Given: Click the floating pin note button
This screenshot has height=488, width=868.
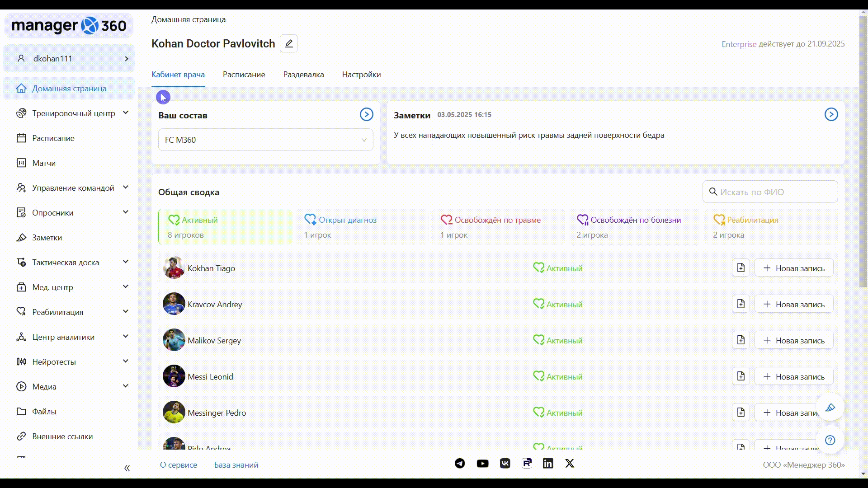Looking at the screenshot, I should coord(830,408).
